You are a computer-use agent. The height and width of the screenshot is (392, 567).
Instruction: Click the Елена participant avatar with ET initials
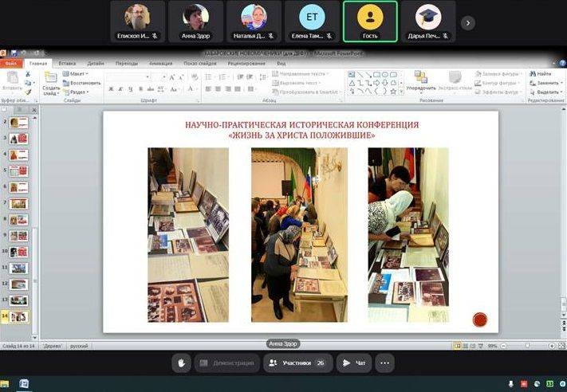coord(312,18)
